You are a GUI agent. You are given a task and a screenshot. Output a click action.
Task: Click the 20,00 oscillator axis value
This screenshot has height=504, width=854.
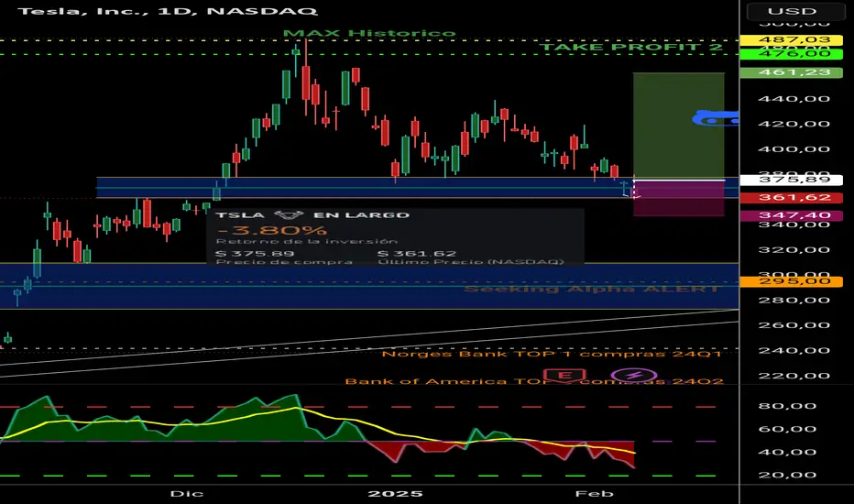787,475
